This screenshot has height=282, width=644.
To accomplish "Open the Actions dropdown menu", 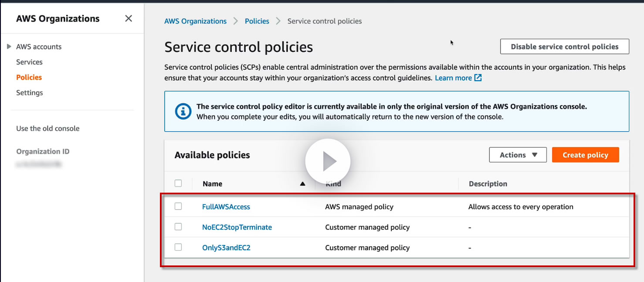I will click(x=518, y=155).
